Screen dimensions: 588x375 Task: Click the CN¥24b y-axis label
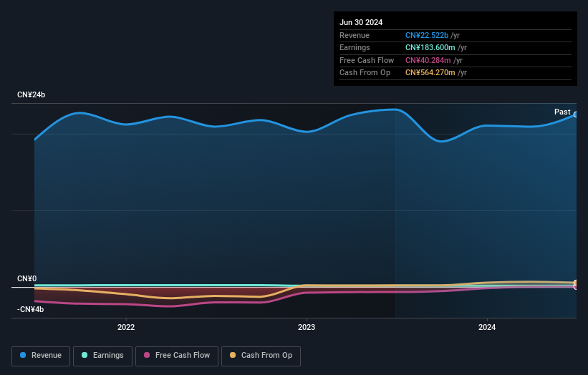tap(31, 94)
